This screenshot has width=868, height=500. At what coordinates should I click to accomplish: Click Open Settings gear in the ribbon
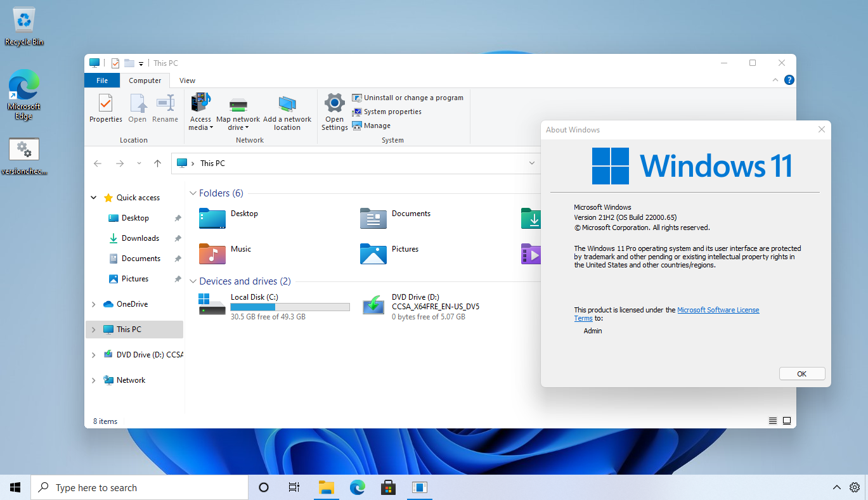point(334,112)
